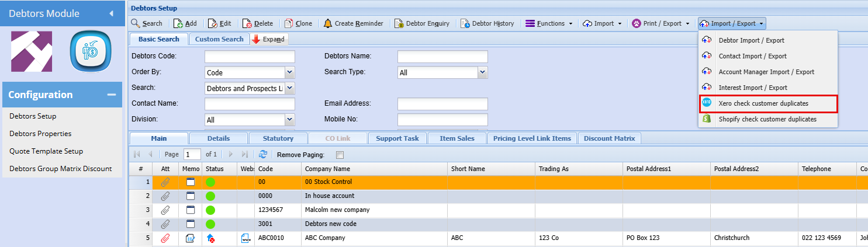Click the refresh icon in grid pager

click(x=262, y=155)
